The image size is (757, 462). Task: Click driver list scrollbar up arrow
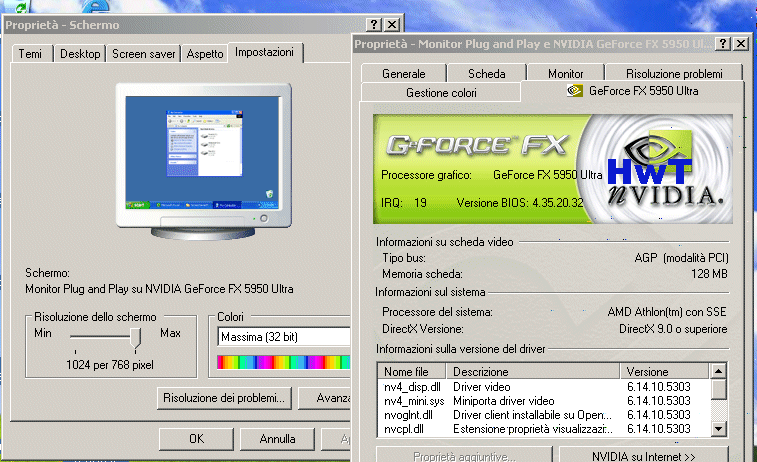click(x=718, y=371)
